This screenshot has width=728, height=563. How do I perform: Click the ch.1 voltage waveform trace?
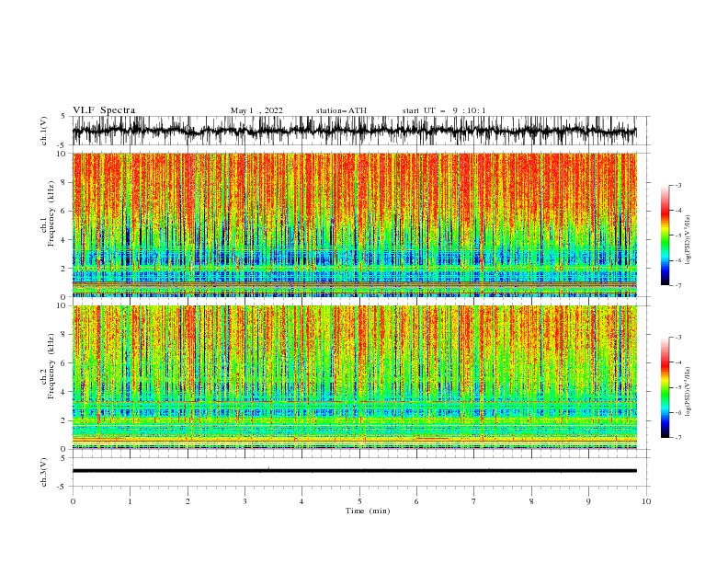[354, 131]
